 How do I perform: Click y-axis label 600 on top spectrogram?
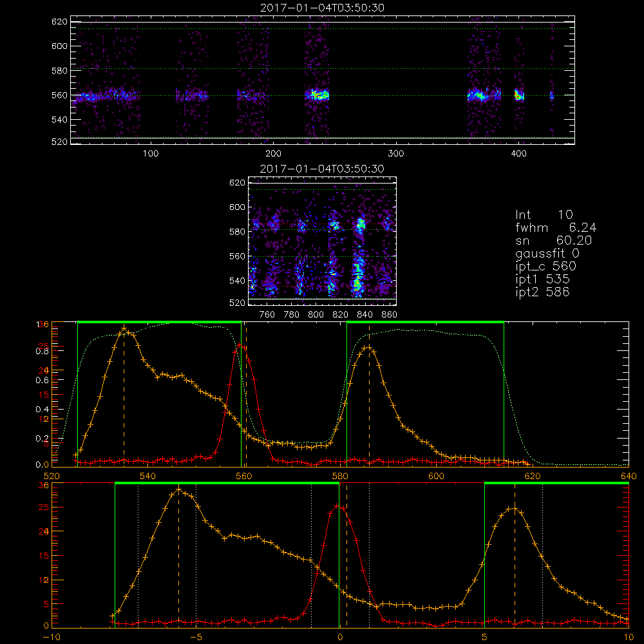[59, 46]
